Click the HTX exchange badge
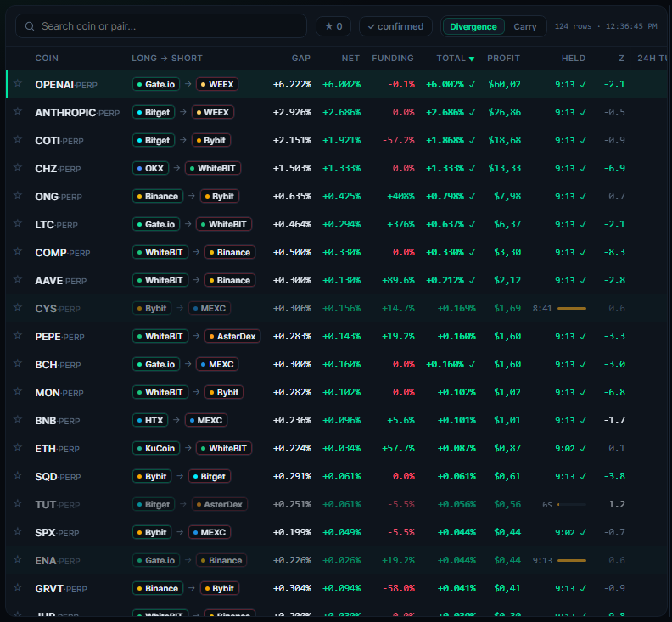This screenshot has width=672, height=622. [150, 421]
